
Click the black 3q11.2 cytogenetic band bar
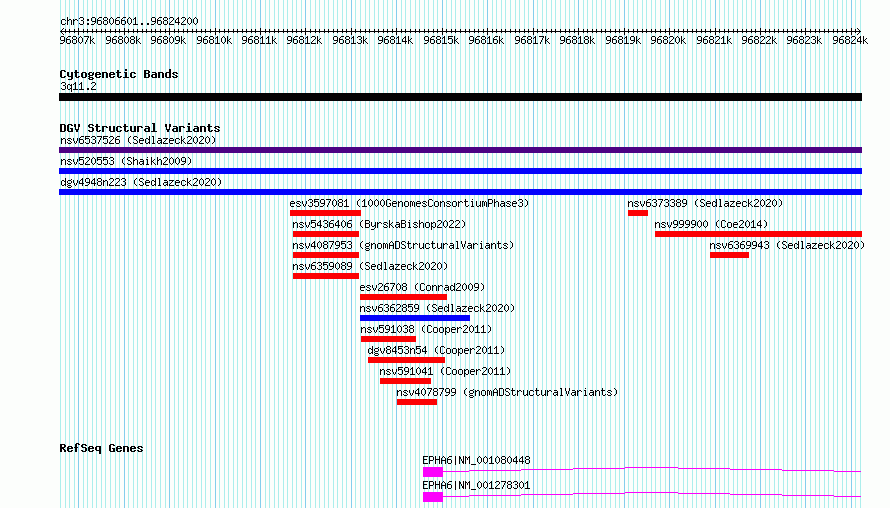click(460, 97)
